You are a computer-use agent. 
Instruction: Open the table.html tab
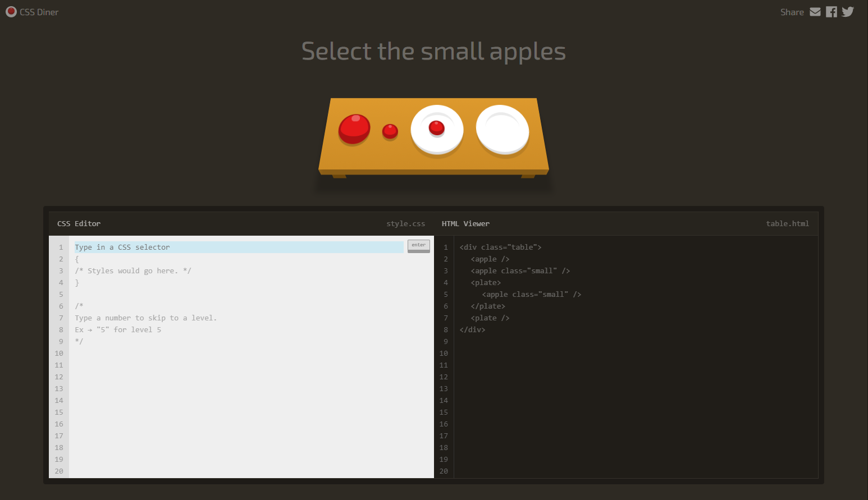pos(788,223)
